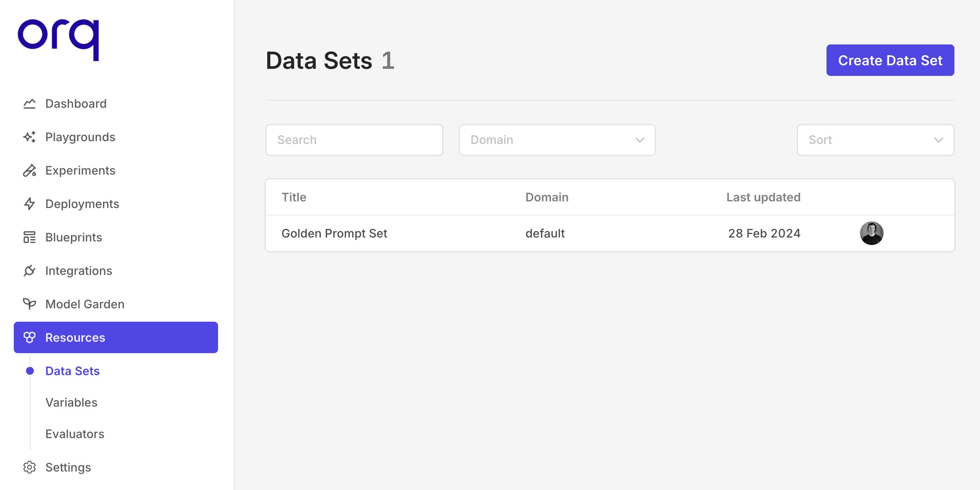Screen dimensions: 980x490
Task: Open the Evaluators submenu item
Action: click(x=75, y=434)
